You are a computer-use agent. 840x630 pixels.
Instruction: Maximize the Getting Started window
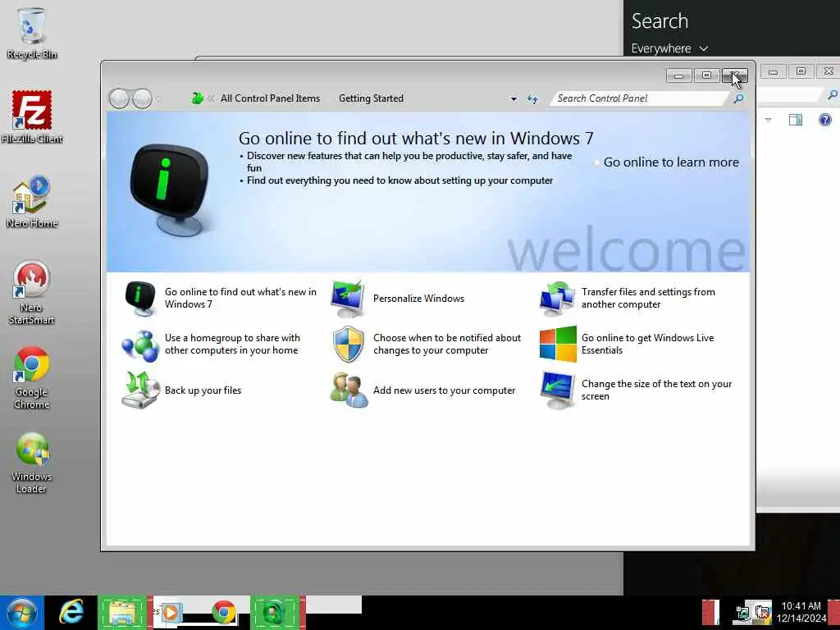pyautogui.click(x=706, y=75)
